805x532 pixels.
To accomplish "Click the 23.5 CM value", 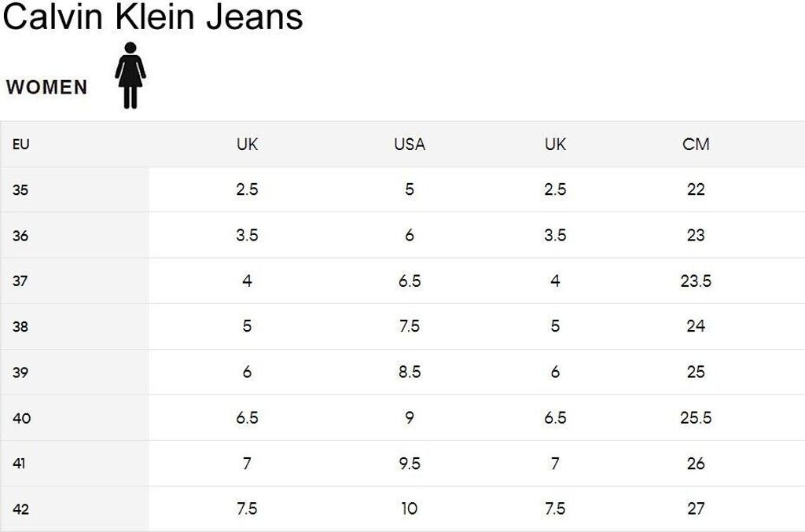I will click(x=697, y=281).
